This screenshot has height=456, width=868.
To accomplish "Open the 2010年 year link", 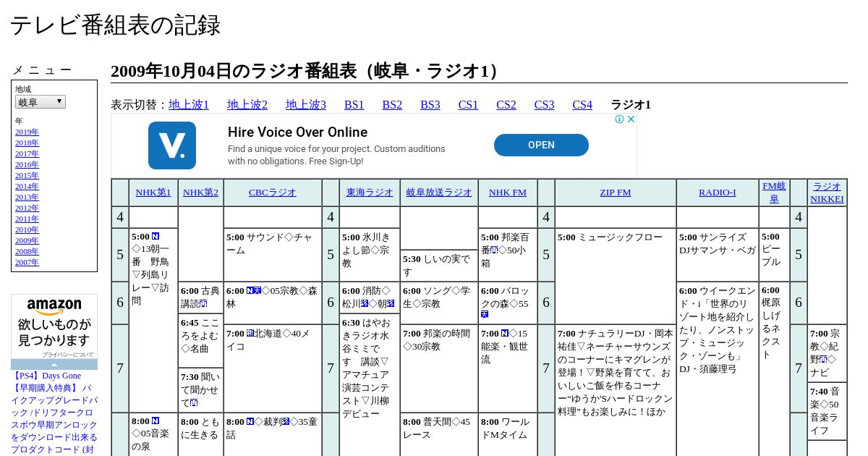I will point(27,229).
